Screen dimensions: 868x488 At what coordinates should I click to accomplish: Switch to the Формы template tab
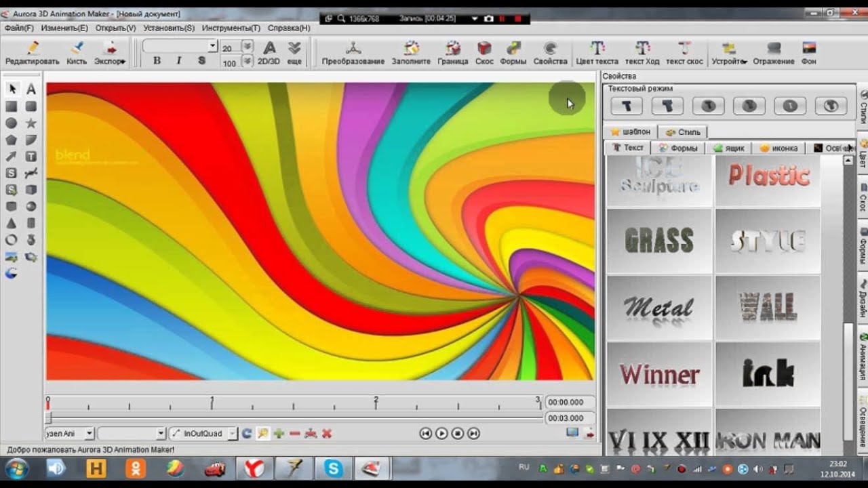[x=679, y=148]
